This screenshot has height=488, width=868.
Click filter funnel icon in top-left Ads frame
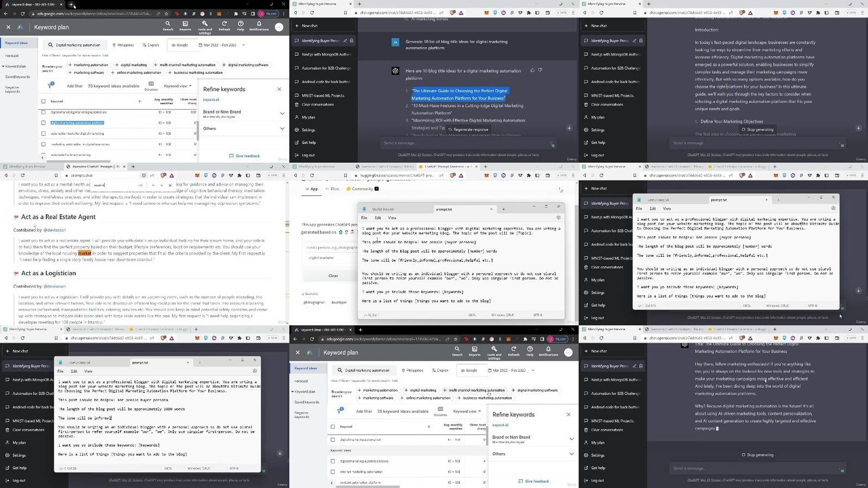pyautogui.click(x=51, y=85)
